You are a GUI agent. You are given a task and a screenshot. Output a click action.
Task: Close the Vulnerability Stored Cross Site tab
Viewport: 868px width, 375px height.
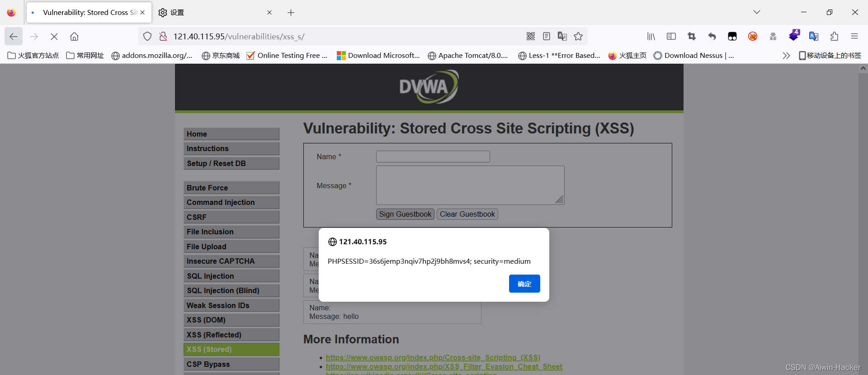[x=142, y=13]
